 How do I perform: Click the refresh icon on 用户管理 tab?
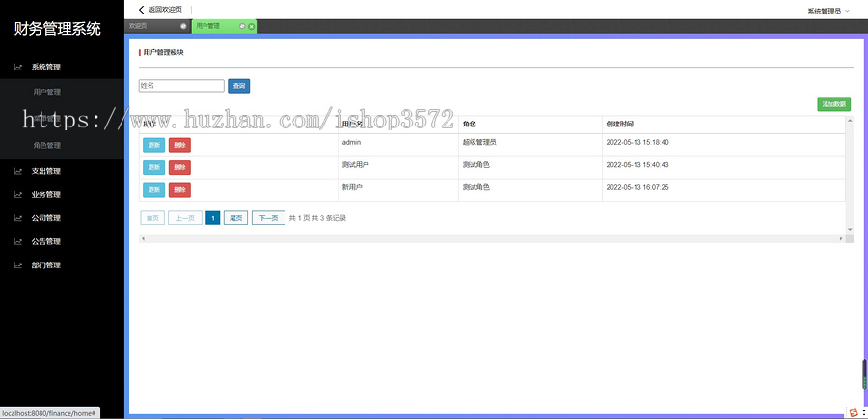[242, 26]
